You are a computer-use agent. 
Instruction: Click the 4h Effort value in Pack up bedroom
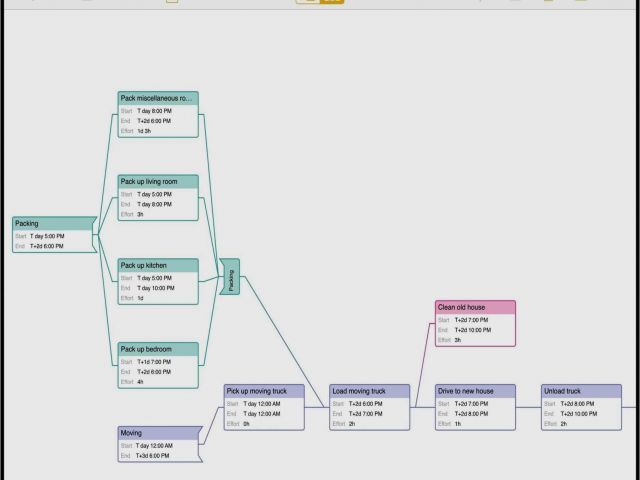point(140,381)
